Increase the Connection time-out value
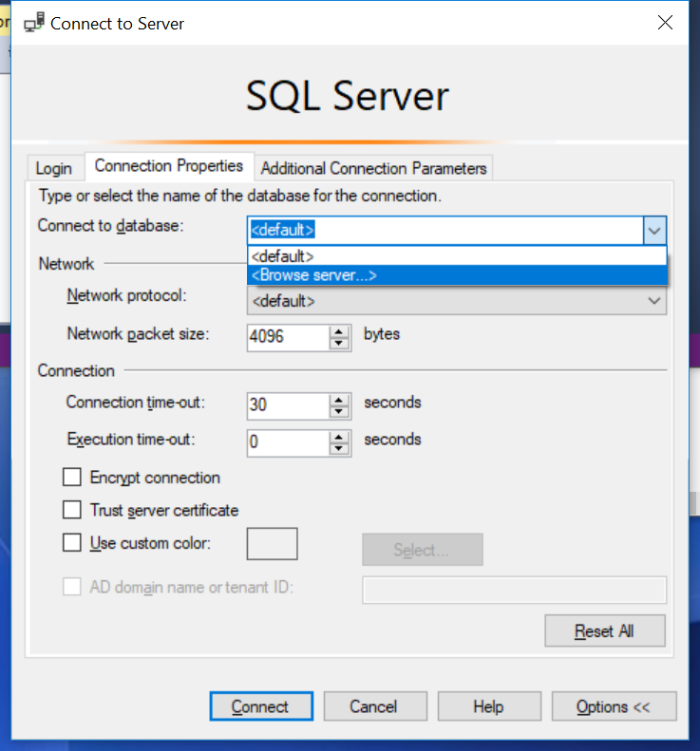This screenshot has width=700, height=751. pyautogui.click(x=339, y=400)
